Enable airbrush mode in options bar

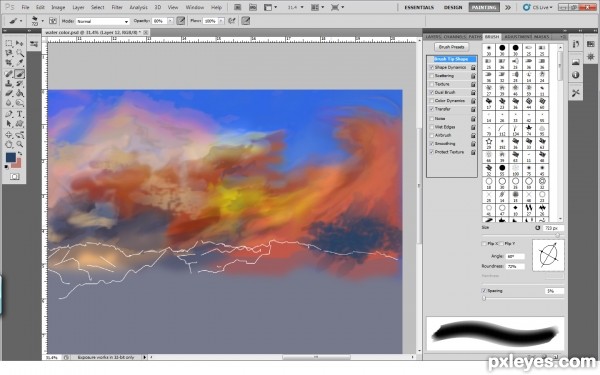pyautogui.click(x=232, y=21)
